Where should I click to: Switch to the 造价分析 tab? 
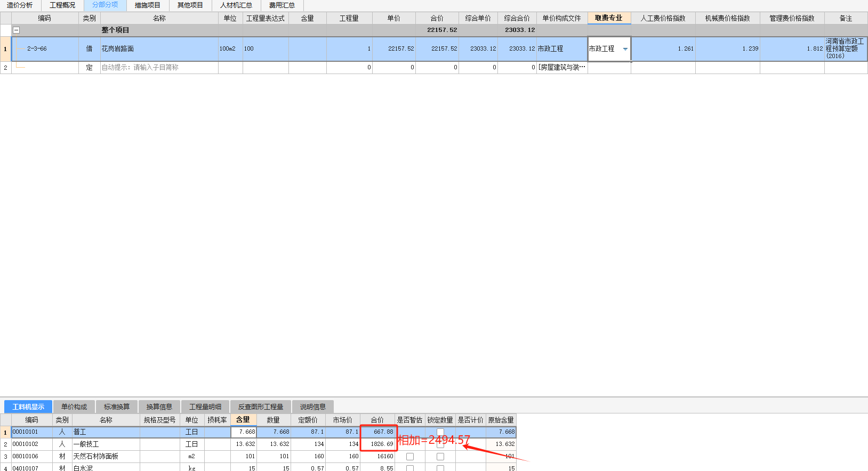coord(20,5)
